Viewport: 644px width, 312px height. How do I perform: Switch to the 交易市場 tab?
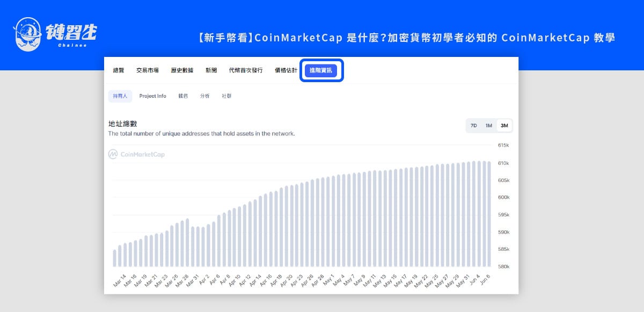148,70
